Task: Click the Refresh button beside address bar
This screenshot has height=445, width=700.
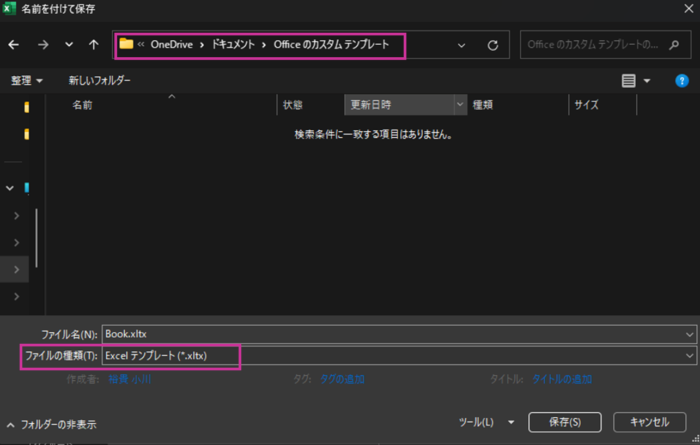Action: [492, 45]
